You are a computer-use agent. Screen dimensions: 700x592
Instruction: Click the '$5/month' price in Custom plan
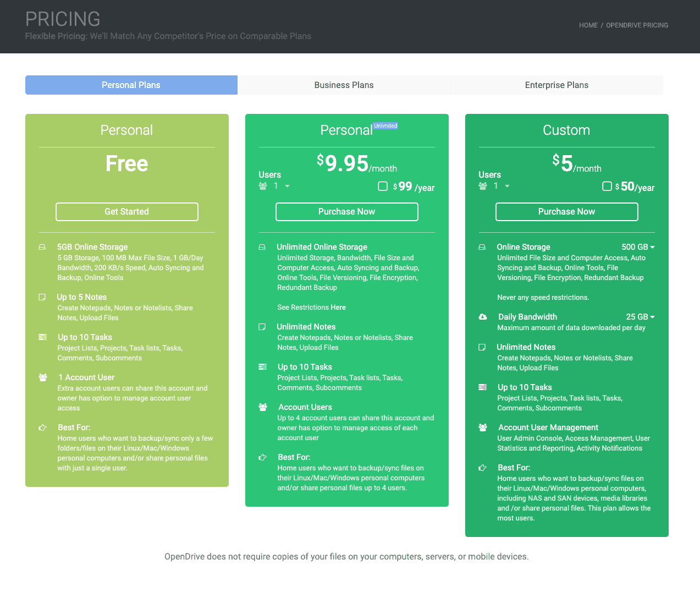(x=577, y=163)
